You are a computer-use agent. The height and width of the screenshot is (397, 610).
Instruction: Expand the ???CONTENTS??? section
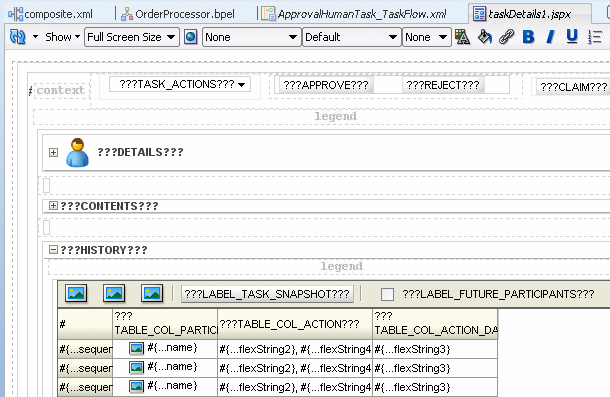coord(53,206)
